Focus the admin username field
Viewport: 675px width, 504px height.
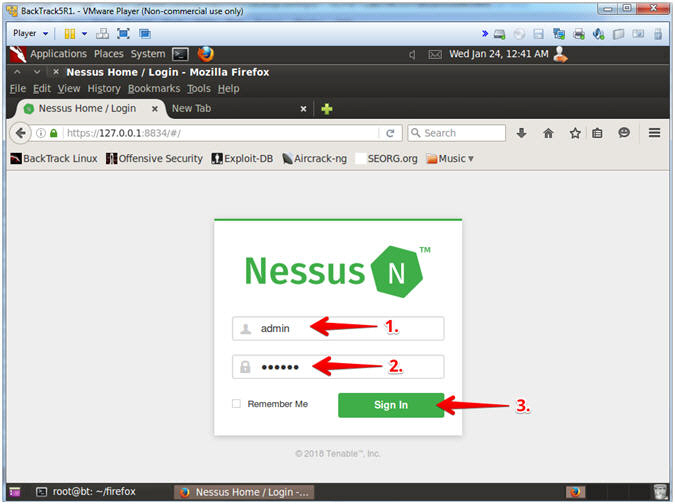[x=338, y=329]
